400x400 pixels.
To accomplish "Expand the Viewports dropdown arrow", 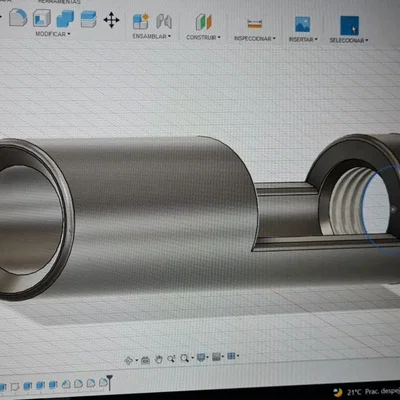I will [238, 356].
